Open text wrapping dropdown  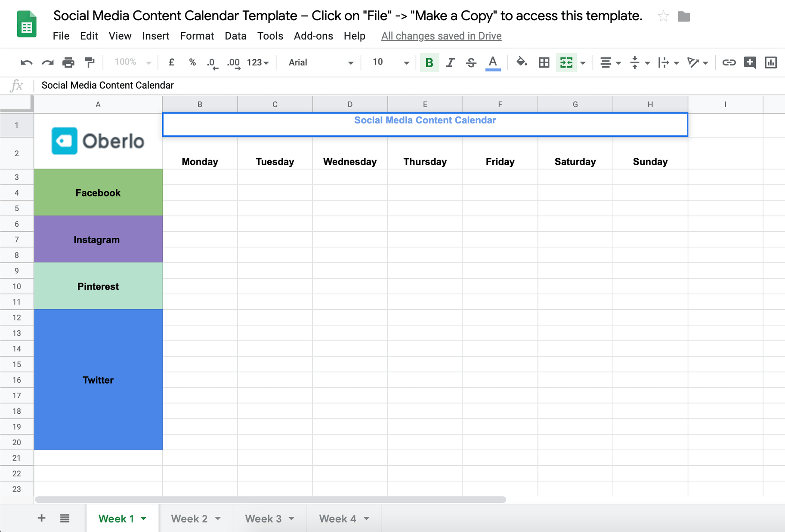(668, 63)
